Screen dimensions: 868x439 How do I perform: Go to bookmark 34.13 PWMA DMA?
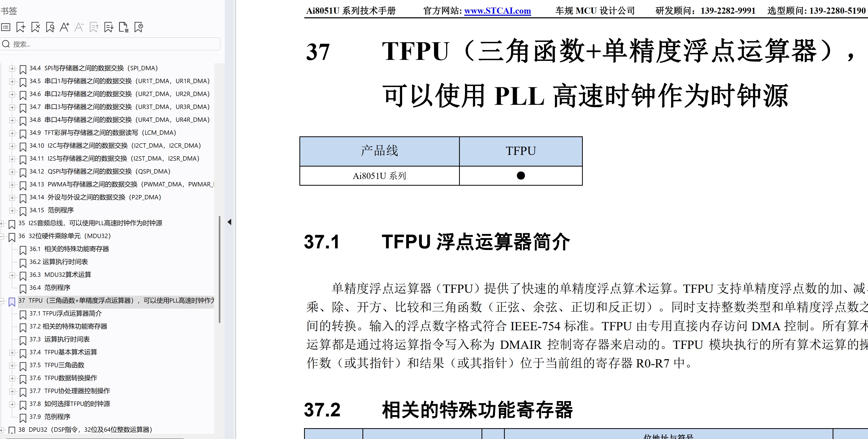pyautogui.click(x=121, y=184)
